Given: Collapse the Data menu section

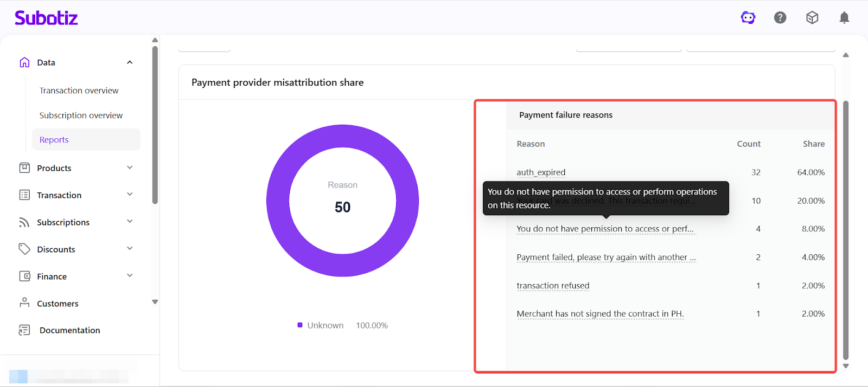Looking at the screenshot, I should point(130,62).
